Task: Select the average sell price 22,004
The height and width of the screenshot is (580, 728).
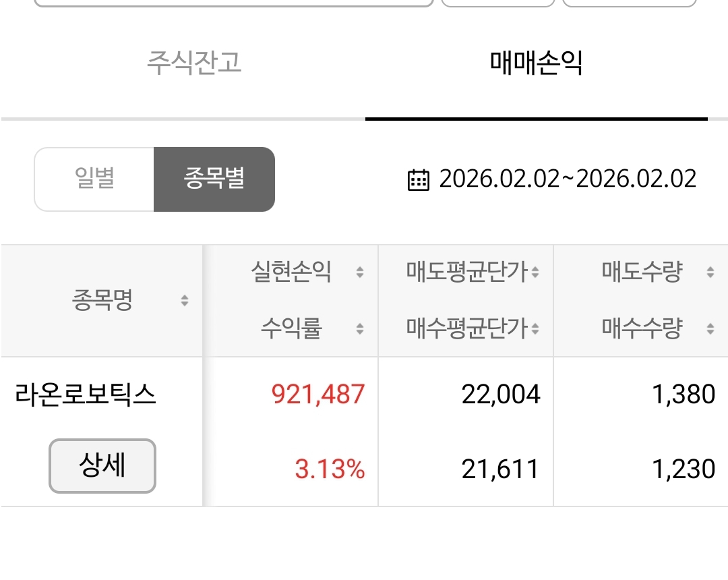Action: [501, 395]
